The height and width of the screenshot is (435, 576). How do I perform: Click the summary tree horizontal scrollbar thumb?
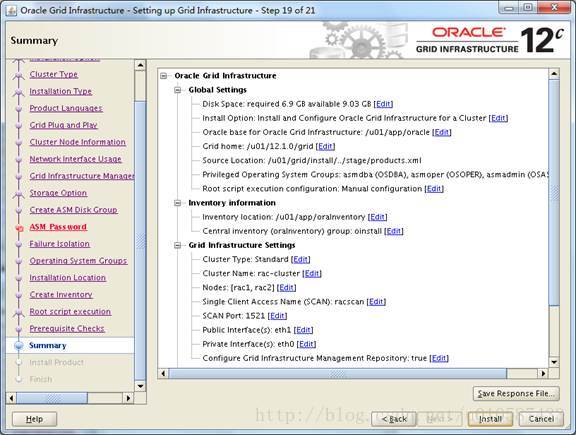337,374
